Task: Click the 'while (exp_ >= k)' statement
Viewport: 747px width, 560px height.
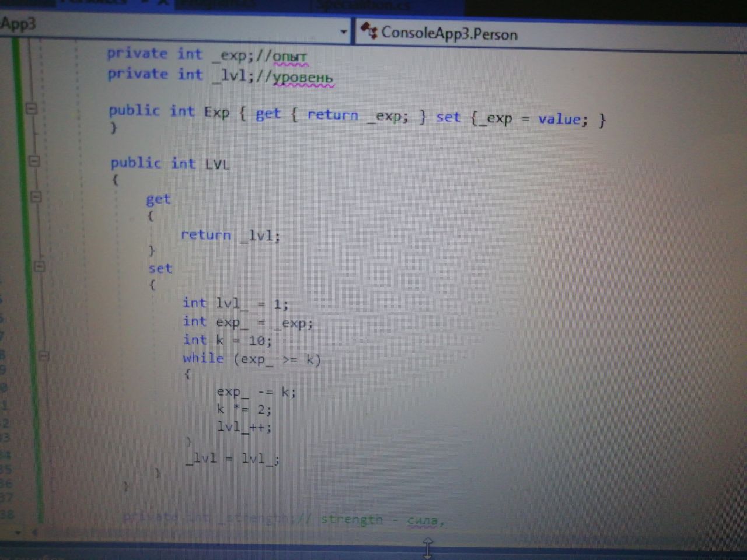Action: (252, 359)
